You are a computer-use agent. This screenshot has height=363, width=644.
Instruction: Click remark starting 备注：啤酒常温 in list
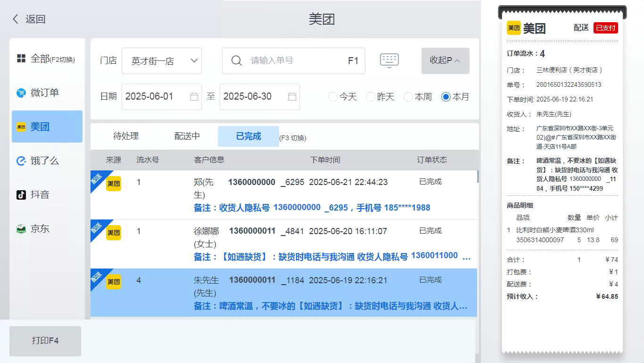tap(331, 306)
